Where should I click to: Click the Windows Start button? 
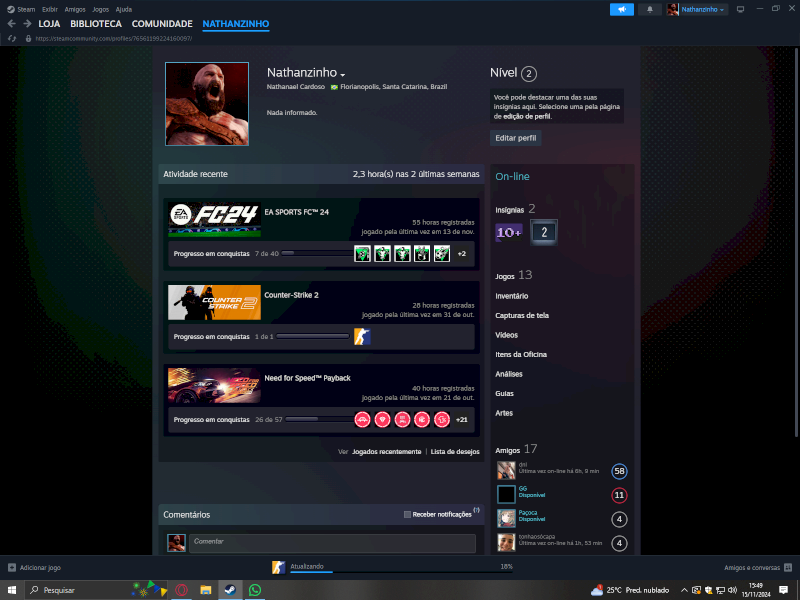[x=11, y=590]
